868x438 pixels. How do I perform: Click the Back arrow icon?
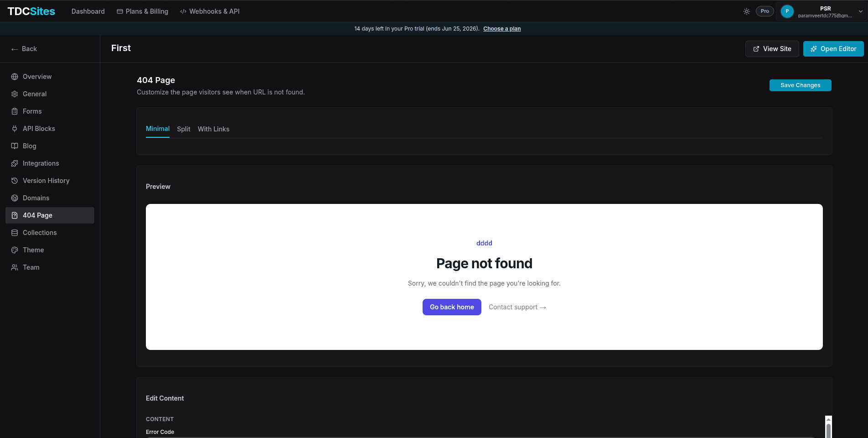(x=15, y=49)
